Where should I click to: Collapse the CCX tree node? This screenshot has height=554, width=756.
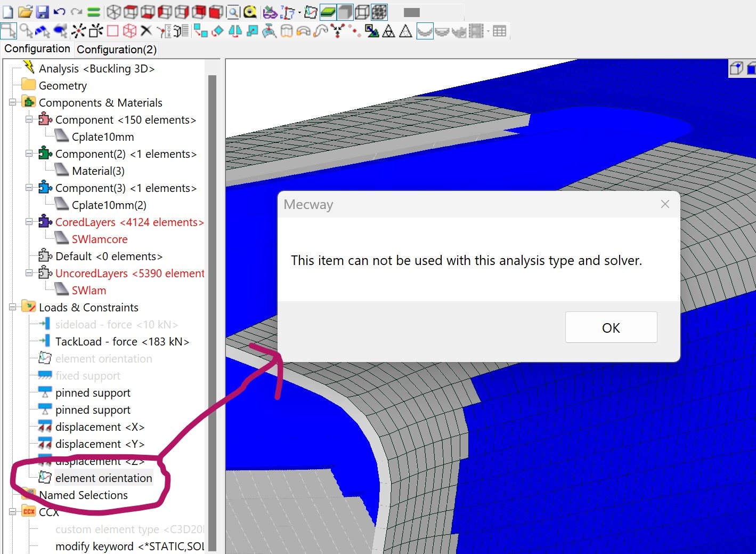pos(12,512)
